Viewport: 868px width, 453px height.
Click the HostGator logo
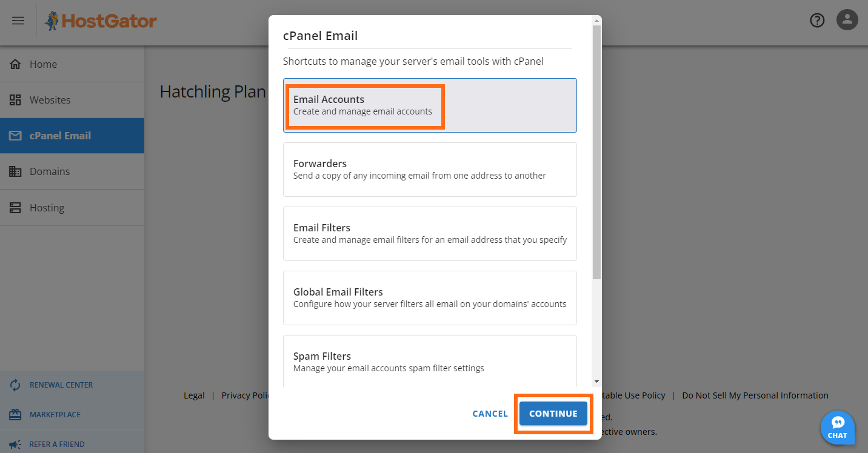[100, 20]
